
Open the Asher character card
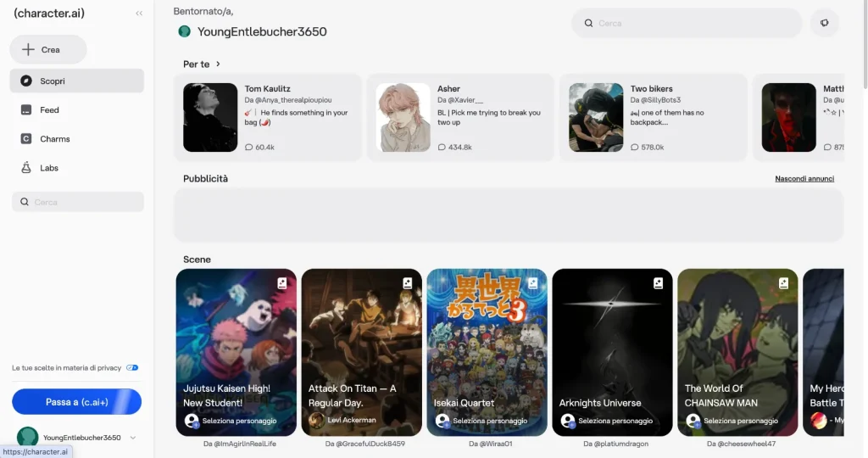460,117
